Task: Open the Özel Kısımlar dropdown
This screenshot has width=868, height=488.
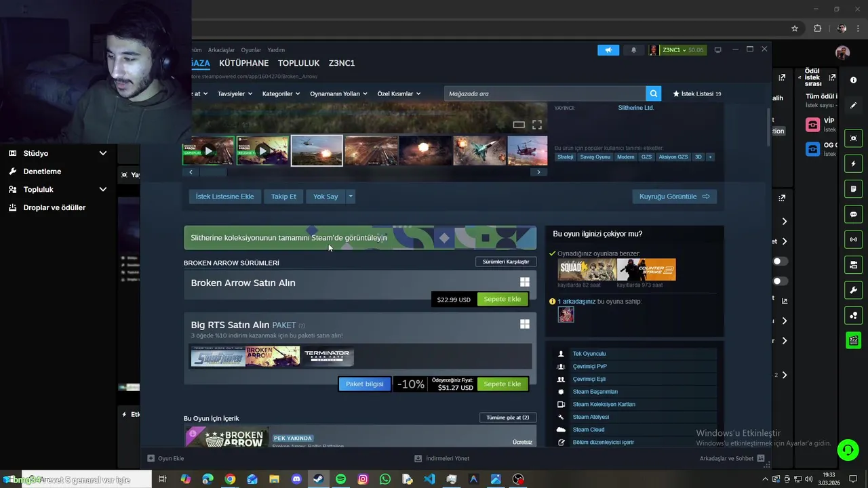Action: 399,94
